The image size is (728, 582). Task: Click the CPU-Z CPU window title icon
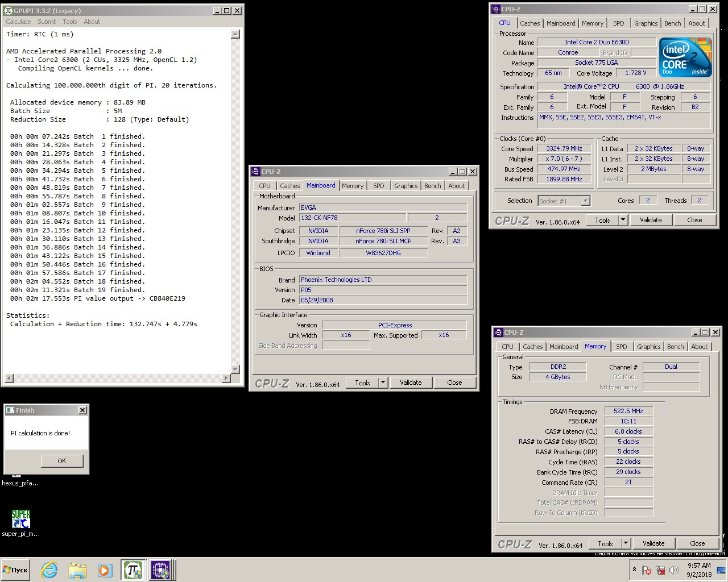495,9
